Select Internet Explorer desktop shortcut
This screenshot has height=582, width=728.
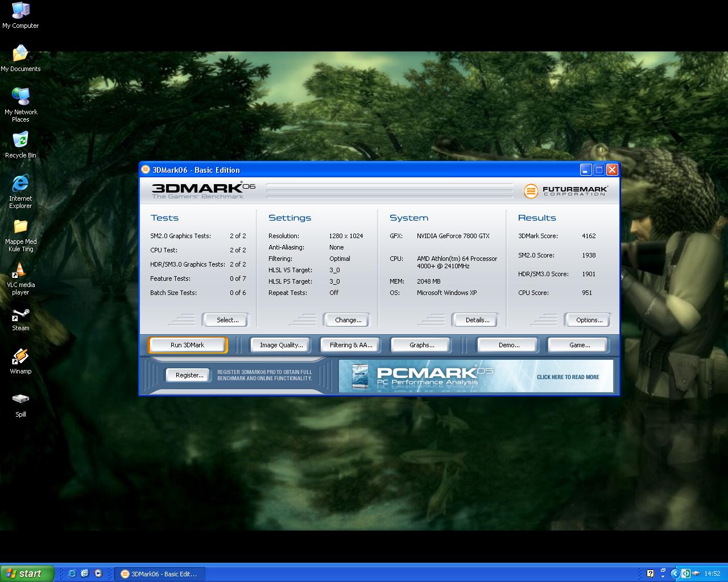20,192
